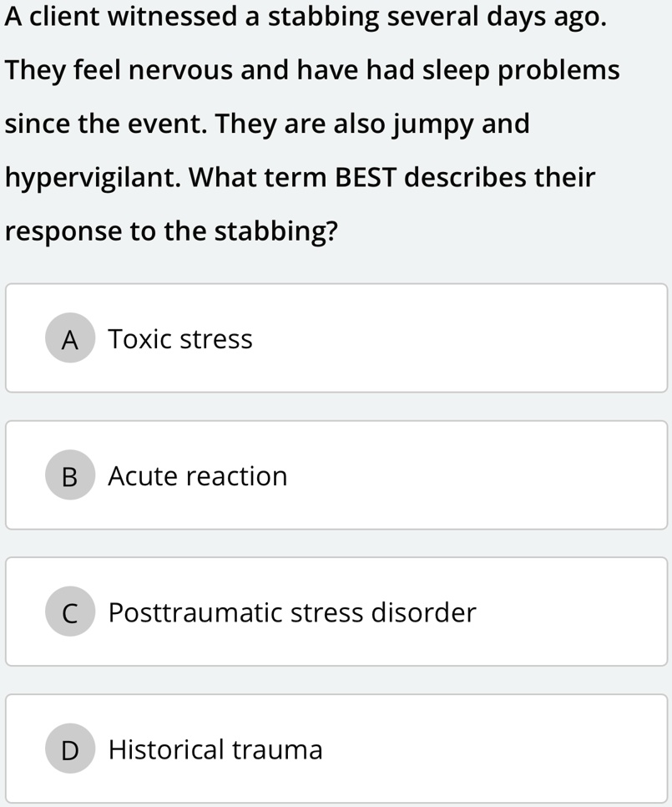Click the line mentioning sleep problems
The image size is (672, 807).
pos(312,71)
